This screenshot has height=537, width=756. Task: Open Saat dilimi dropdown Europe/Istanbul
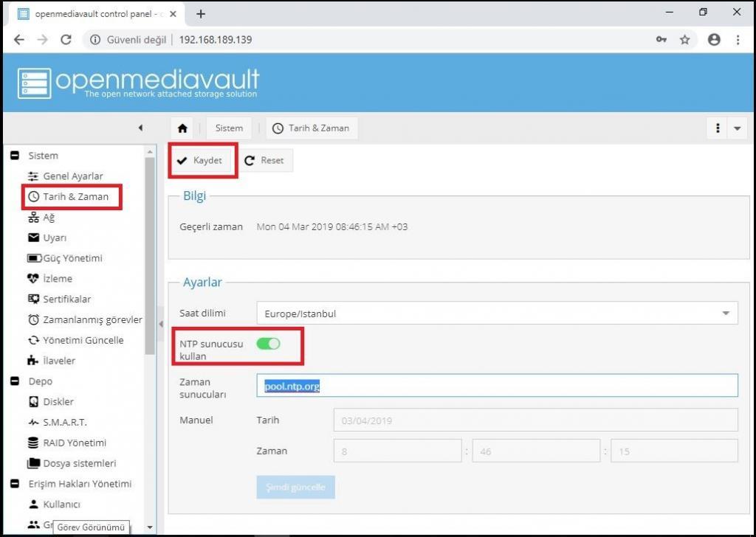coord(497,313)
